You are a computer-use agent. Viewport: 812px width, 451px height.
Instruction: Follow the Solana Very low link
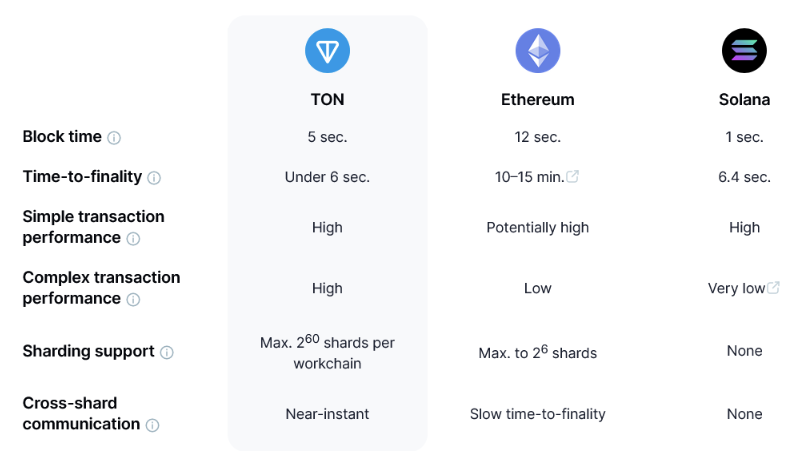pyautogui.click(x=737, y=289)
